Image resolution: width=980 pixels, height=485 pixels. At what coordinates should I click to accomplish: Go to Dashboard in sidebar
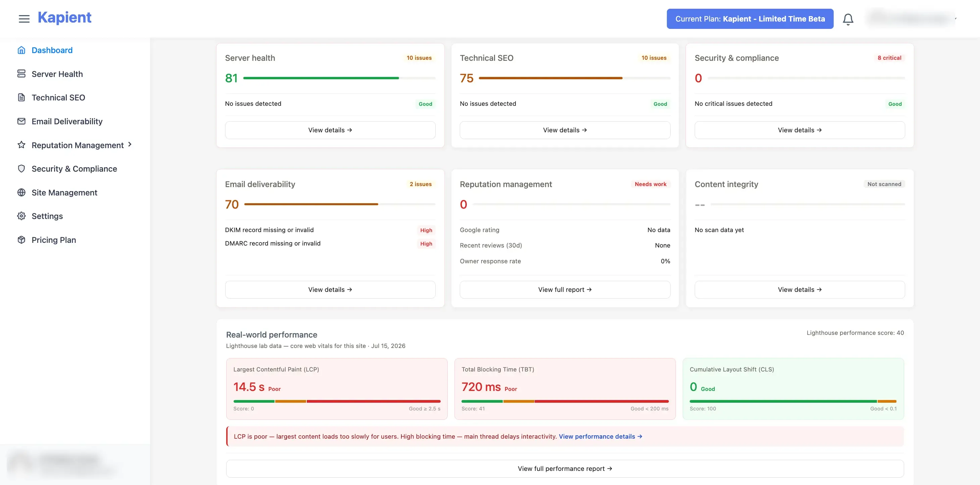point(52,50)
